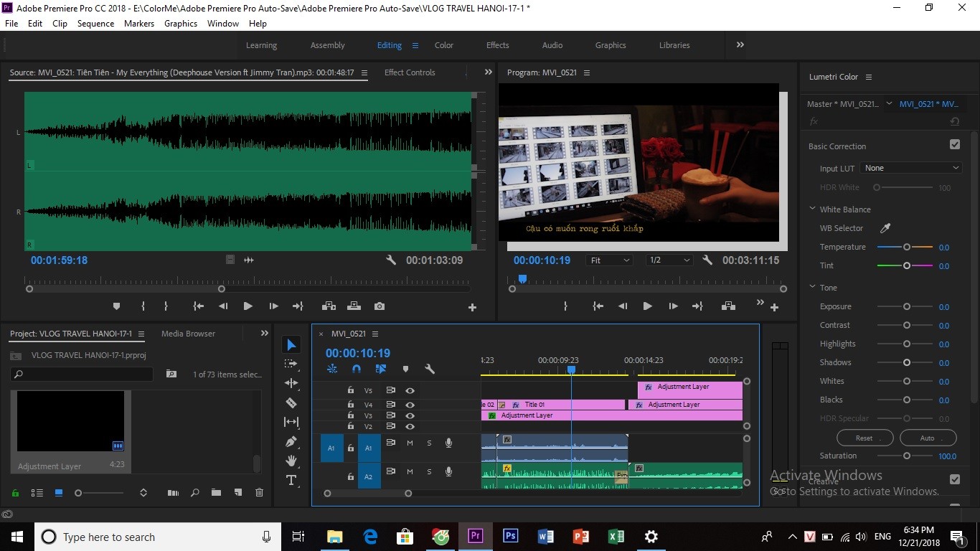Show more workspaces with double chevron
The width and height of the screenshot is (980, 551).
click(740, 44)
